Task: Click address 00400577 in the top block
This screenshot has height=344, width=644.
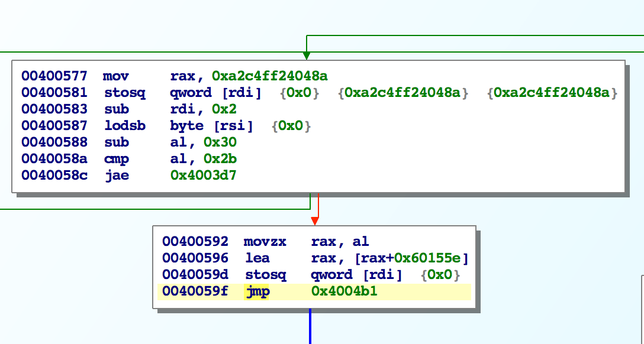Action: click(x=54, y=76)
